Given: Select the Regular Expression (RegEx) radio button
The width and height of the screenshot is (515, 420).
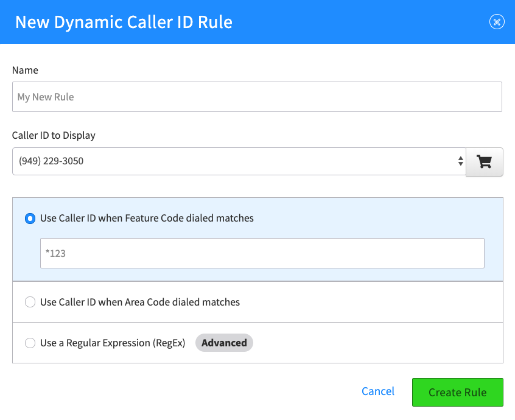Looking at the screenshot, I should pos(30,343).
